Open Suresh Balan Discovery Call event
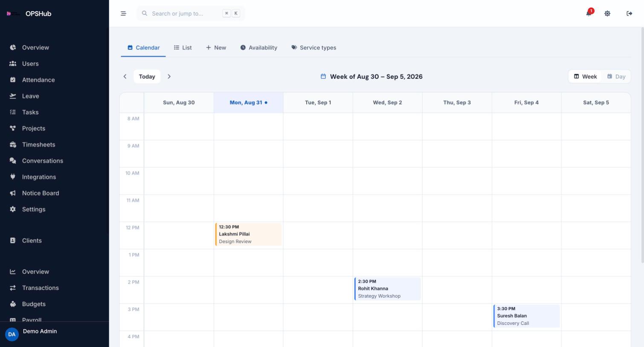 (526, 316)
